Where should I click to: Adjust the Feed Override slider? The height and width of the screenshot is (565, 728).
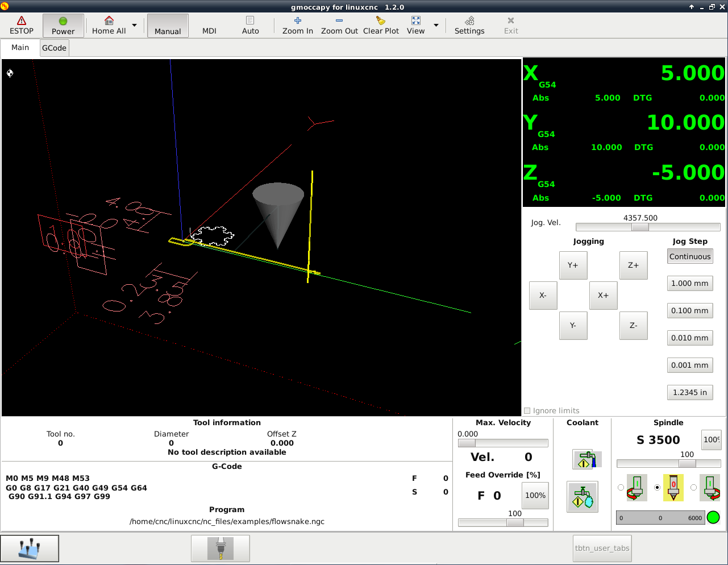[503, 522]
